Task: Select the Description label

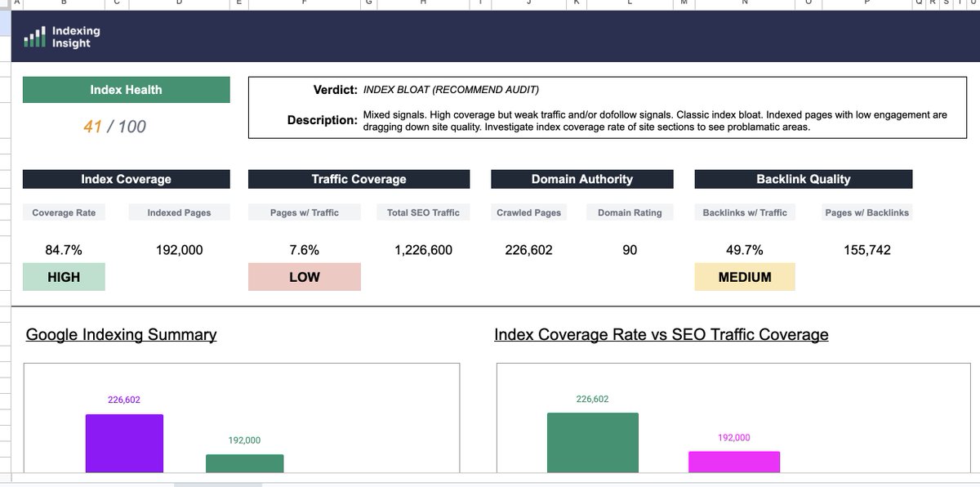Action: [322, 120]
